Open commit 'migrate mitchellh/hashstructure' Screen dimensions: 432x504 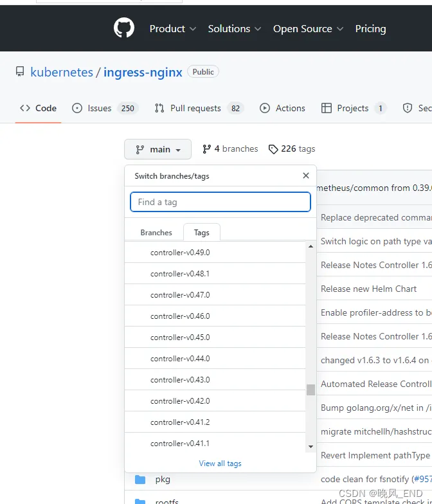pyautogui.click(x=376, y=431)
